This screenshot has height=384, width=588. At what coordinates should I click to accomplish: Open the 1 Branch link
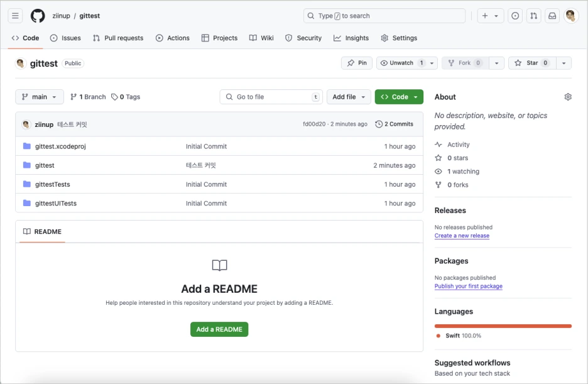88,97
